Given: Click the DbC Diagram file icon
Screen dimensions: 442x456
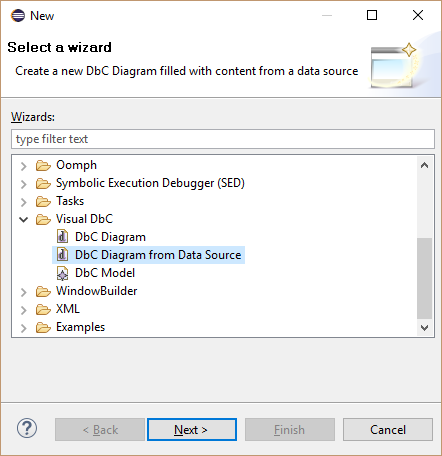Looking at the screenshot, I should click(x=62, y=237).
